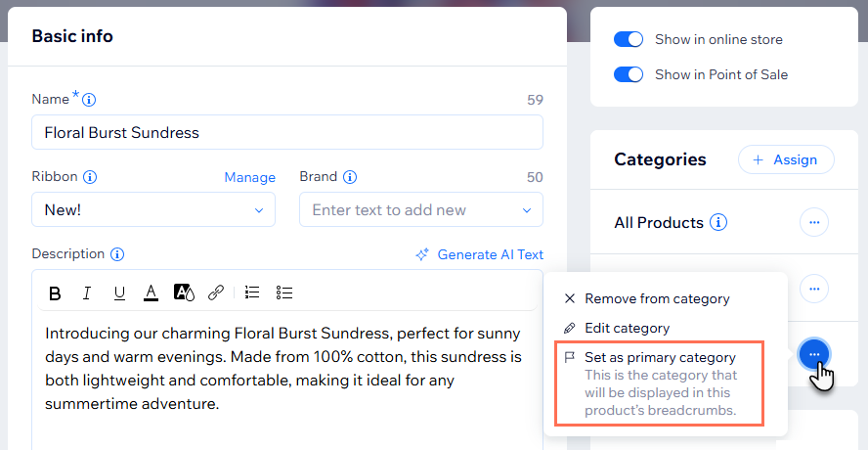Click the Assign categories button

click(x=786, y=159)
